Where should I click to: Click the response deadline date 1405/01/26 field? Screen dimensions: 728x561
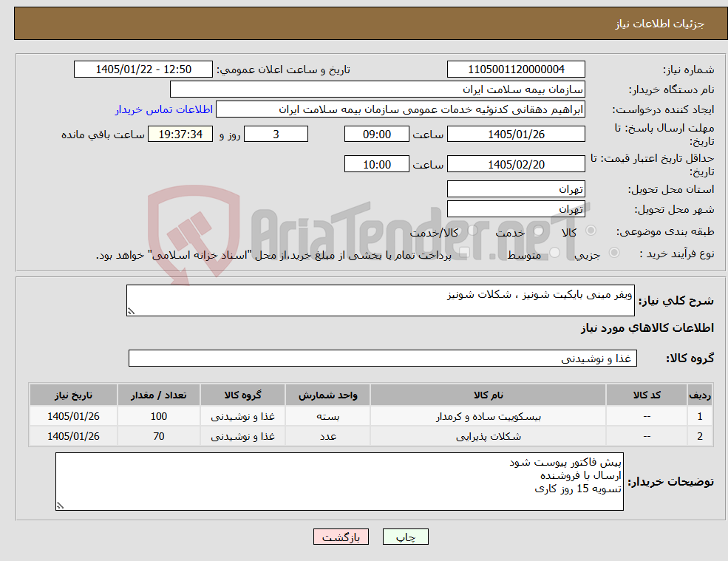pos(516,135)
